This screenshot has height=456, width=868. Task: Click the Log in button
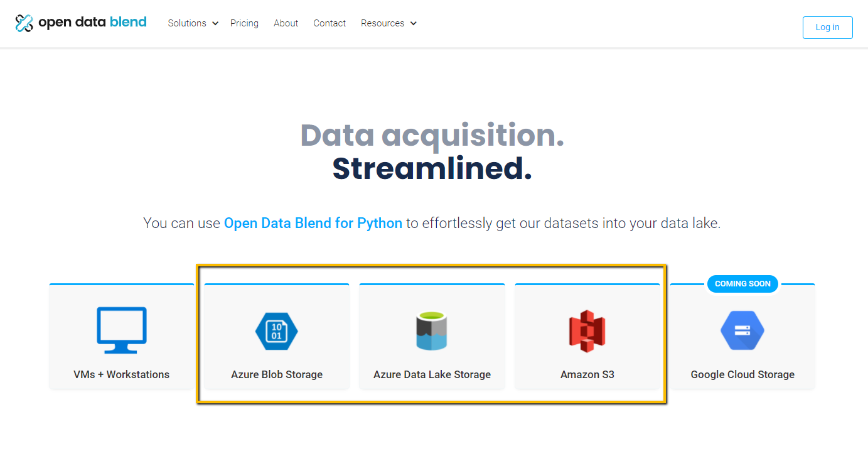(827, 28)
